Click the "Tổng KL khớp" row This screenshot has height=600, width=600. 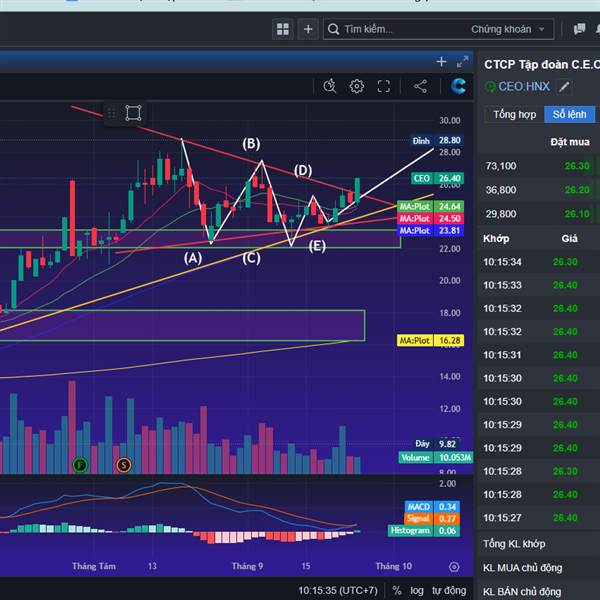539,544
